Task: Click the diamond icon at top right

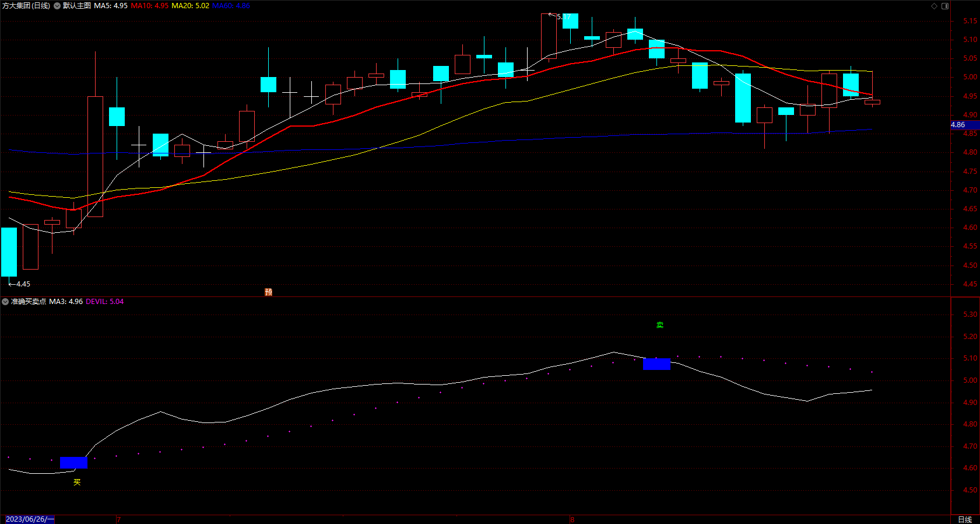Action: [934, 6]
